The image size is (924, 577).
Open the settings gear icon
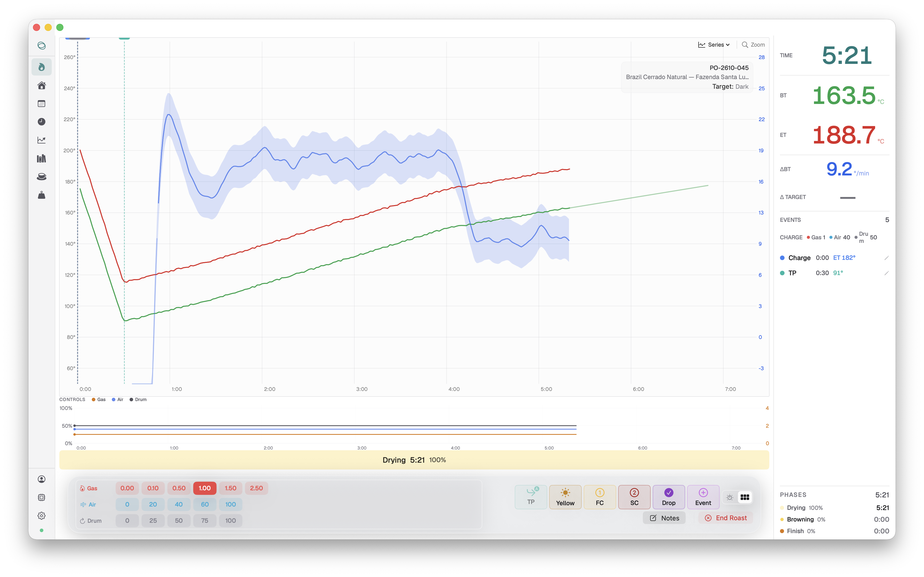tap(42, 516)
